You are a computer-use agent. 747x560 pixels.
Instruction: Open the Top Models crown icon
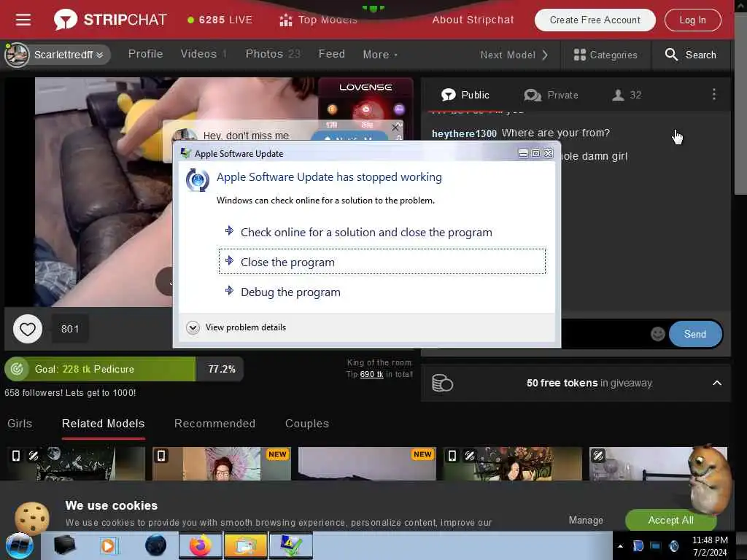click(x=286, y=20)
